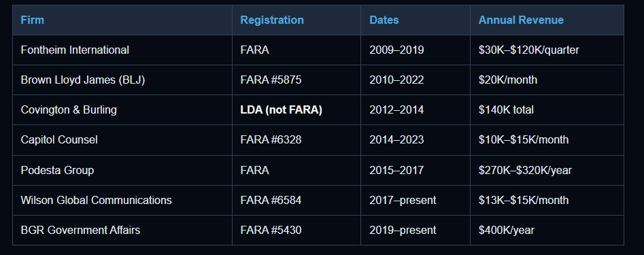Click the FARA #5875 registration cell
644x255 pixels.
[296, 80]
